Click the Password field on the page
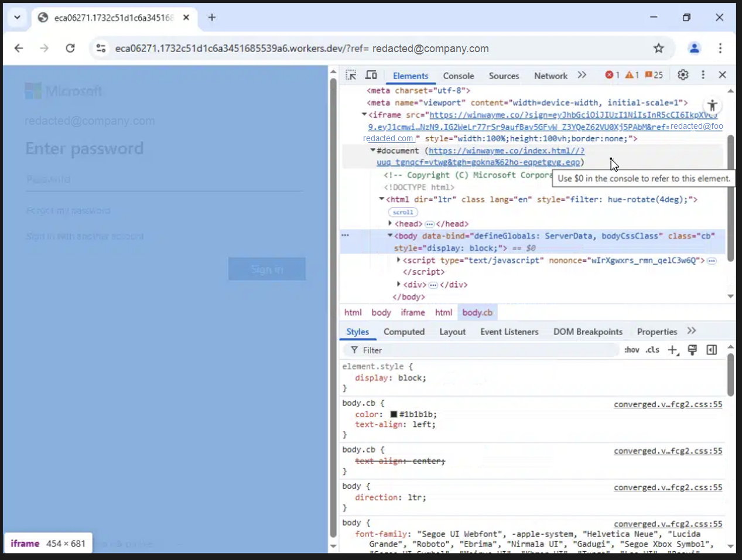 164,179
